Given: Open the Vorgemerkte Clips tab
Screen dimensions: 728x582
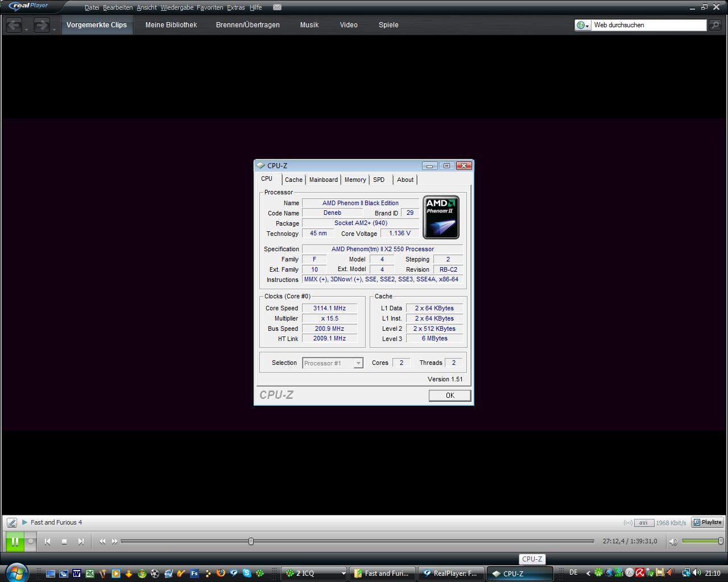Looking at the screenshot, I should click(97, 25).
